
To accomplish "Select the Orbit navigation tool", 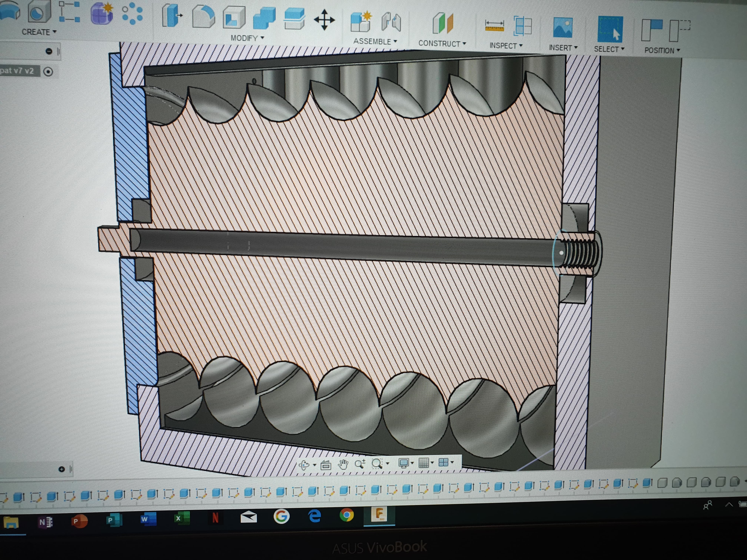I will tap(304, 465).
